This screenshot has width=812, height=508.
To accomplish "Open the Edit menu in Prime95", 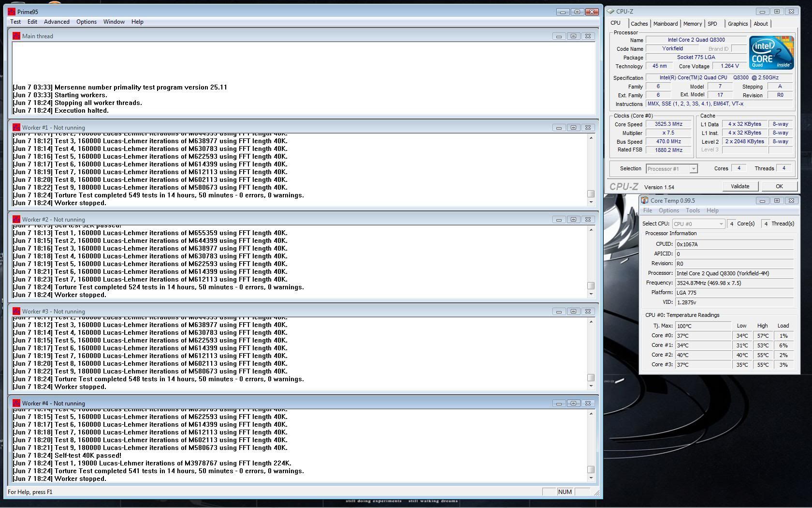I will coord(32,22).
